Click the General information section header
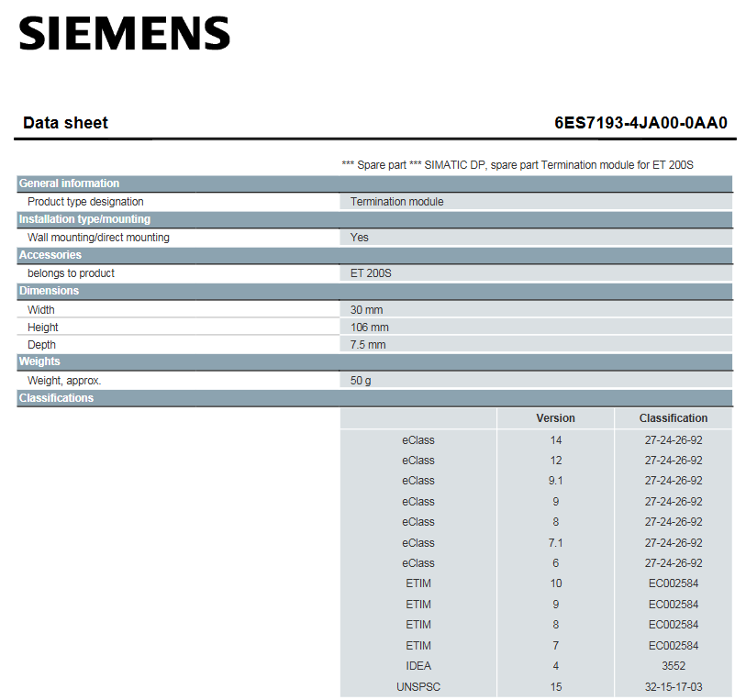746x700 pixels. click(x=70, y=183)
